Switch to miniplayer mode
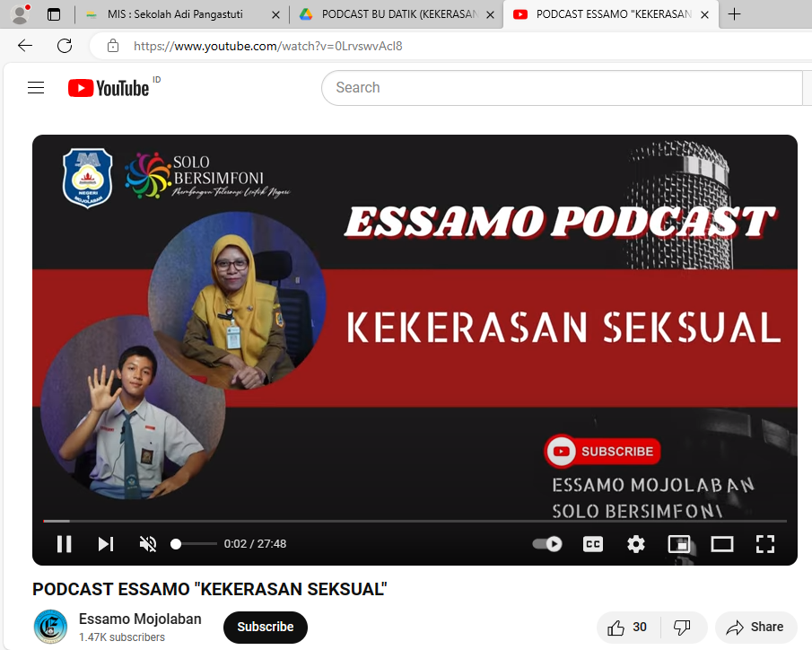The width and height of the screenshot is (812, 650). 679,544
